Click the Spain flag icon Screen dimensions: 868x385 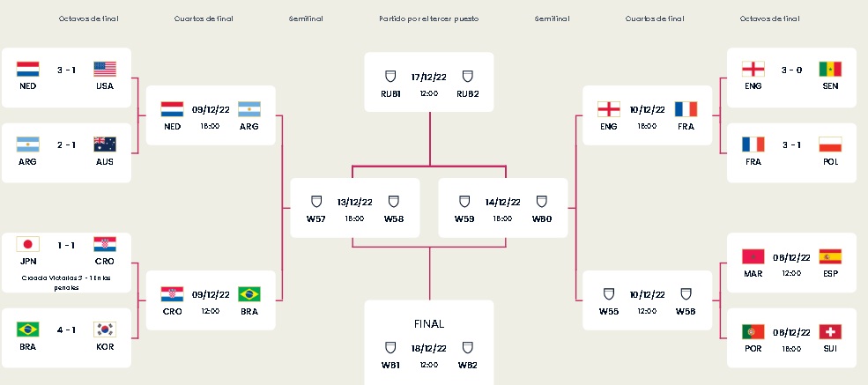[829, 256]
